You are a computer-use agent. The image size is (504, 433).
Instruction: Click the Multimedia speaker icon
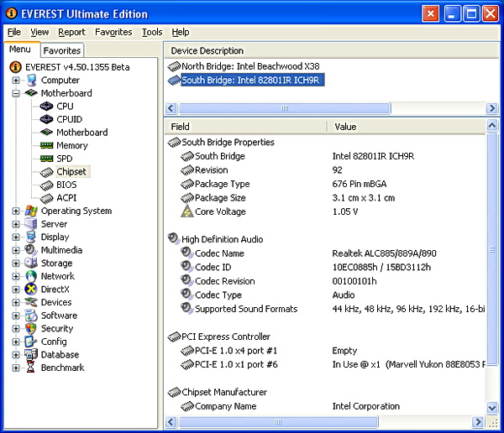(x=31, y=250)
